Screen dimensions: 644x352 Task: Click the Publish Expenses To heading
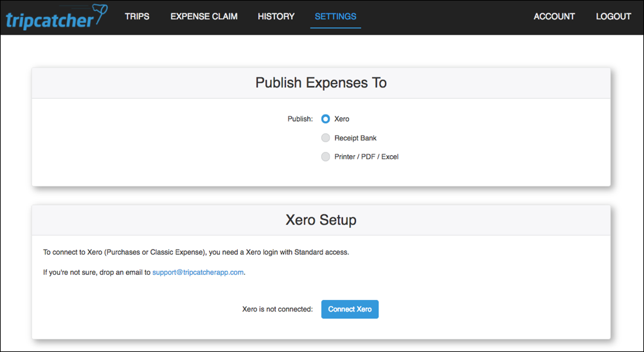321,82
